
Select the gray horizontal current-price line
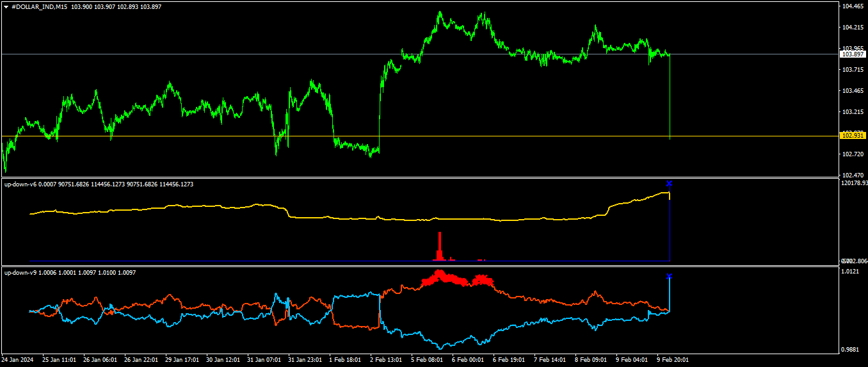pyautogui.click(x=192, y=54)
